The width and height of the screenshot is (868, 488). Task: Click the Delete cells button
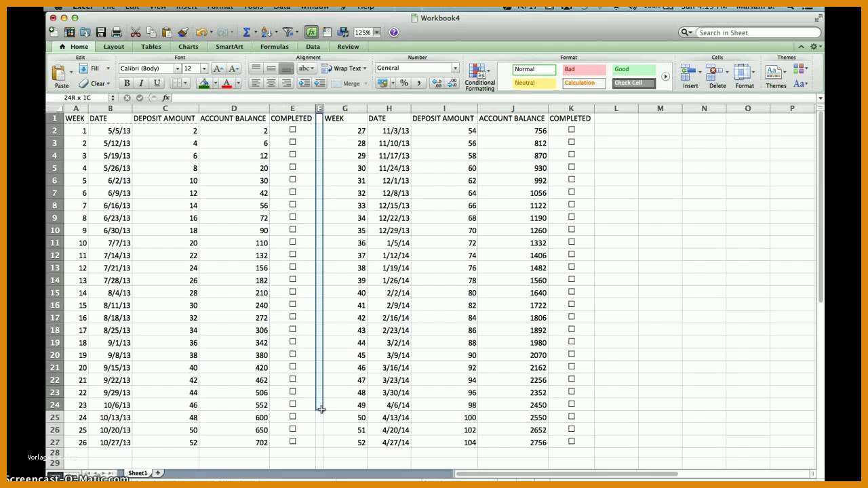coord(717,77)
